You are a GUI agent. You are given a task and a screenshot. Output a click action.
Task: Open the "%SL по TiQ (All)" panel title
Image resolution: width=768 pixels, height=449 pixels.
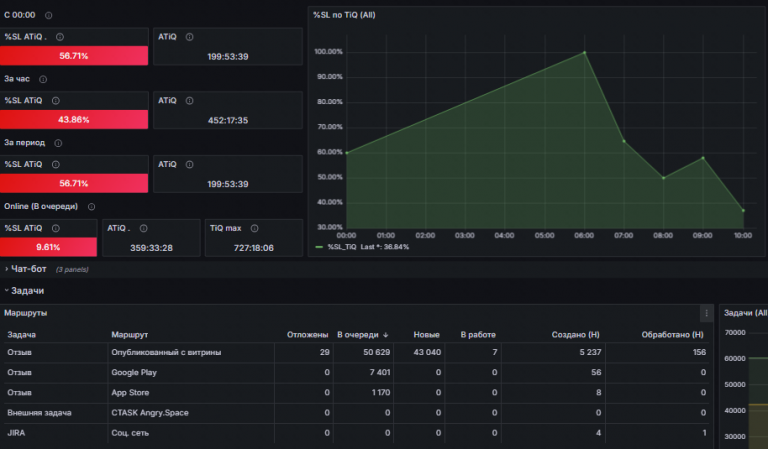click(x=344, y=15)
